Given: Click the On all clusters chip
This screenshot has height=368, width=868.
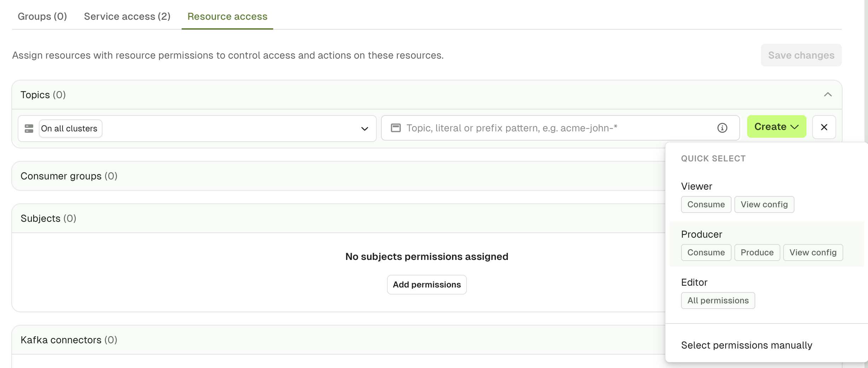Looking at the screenshot, I should [70, 129].
